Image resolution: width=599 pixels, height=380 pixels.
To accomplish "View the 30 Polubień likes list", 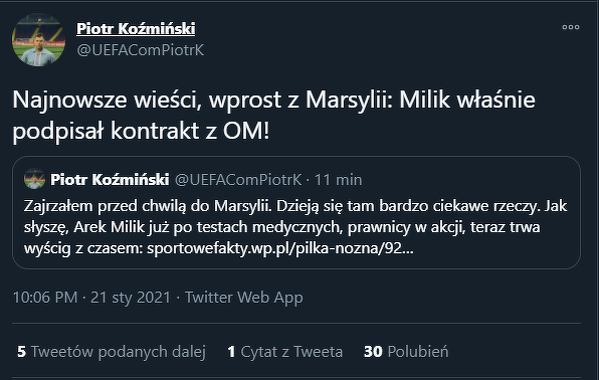I will [x=406, y=352].
